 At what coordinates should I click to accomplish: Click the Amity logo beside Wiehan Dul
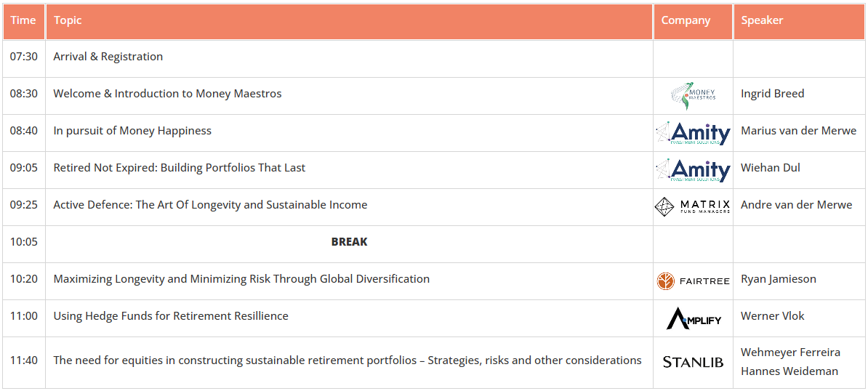693,170
